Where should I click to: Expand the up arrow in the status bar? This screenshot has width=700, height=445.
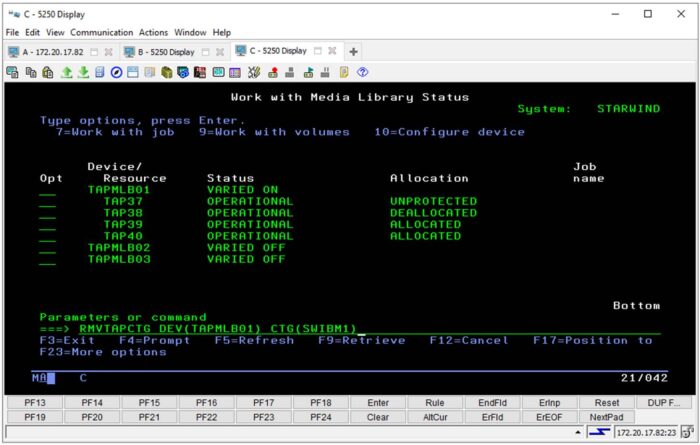pyautogui.click(x=578, y=432)
